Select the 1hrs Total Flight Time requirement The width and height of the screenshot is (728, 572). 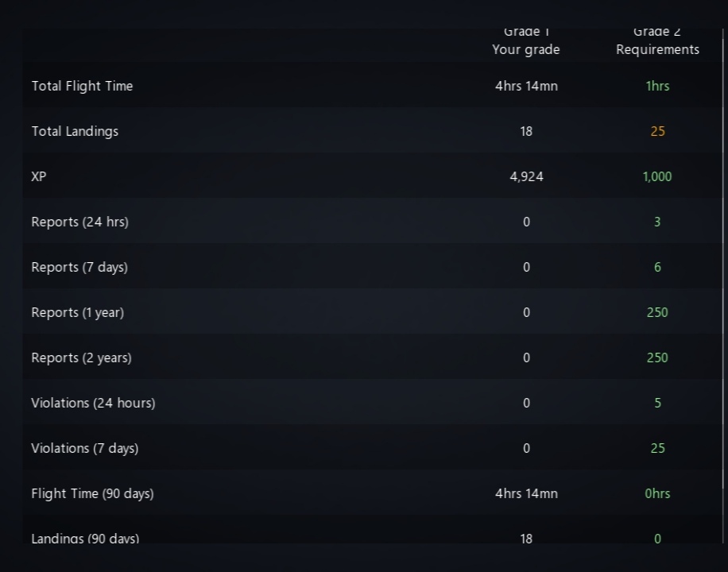click(x=657, y=86)
